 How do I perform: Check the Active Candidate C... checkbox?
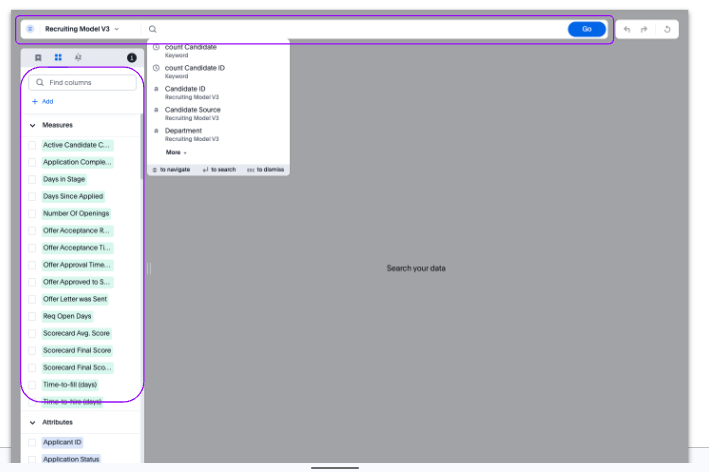coord(32,145)
